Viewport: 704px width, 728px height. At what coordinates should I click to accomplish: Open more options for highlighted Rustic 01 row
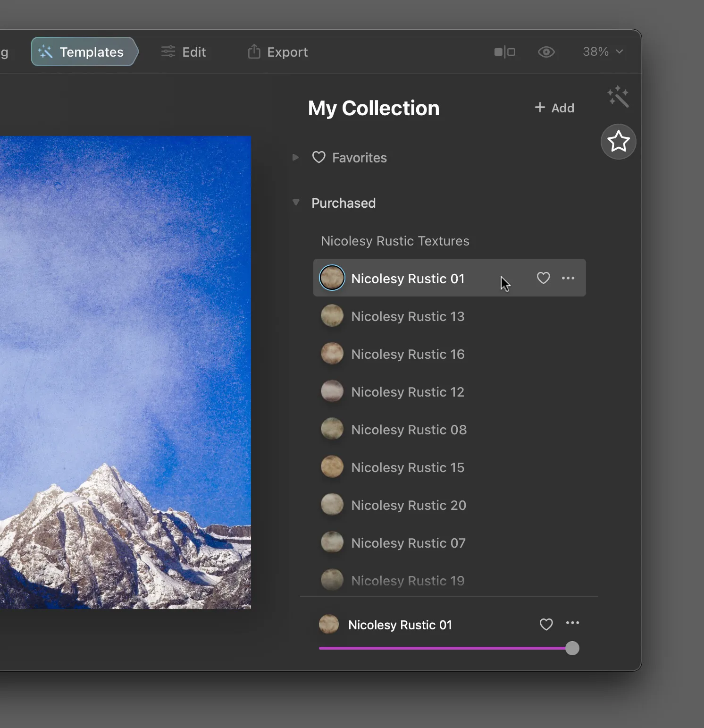(x=568, y=278)
